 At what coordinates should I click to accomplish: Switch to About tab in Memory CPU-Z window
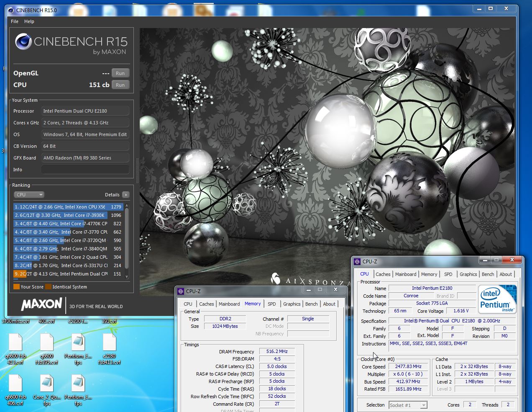point(329,304)
